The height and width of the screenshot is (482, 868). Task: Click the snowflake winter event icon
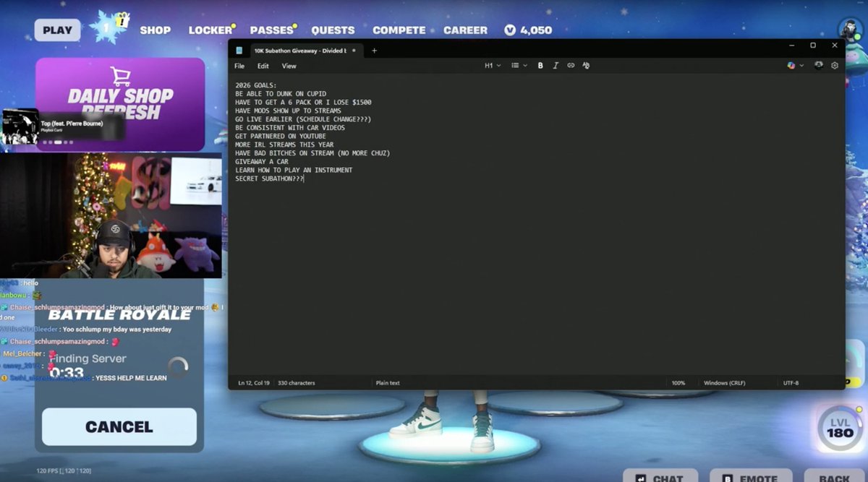pyautogui.click(x=109, y=27)
